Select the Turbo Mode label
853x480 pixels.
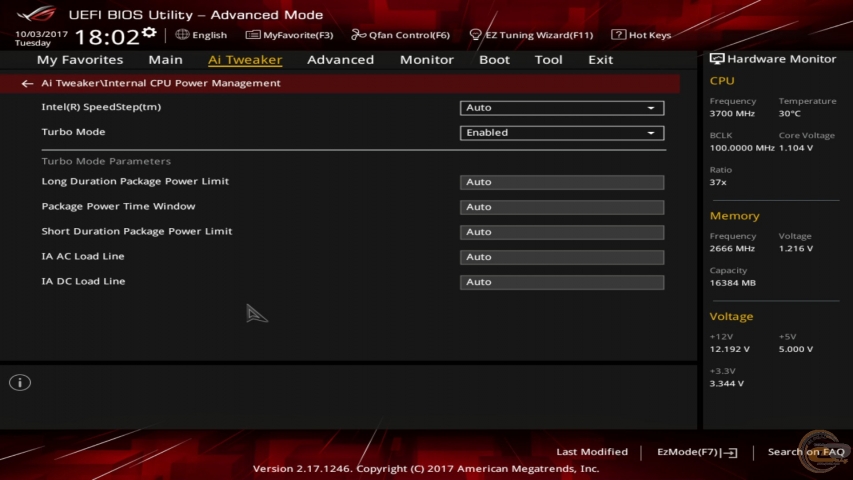(x=73, y=132)
